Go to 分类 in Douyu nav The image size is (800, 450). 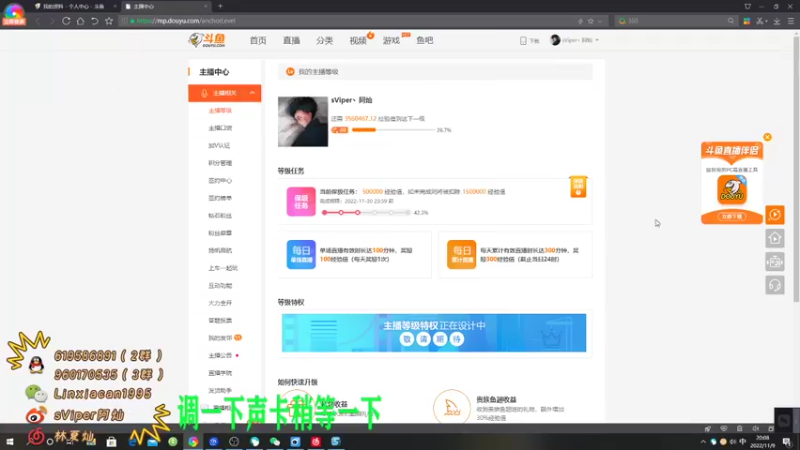point(324,40)
